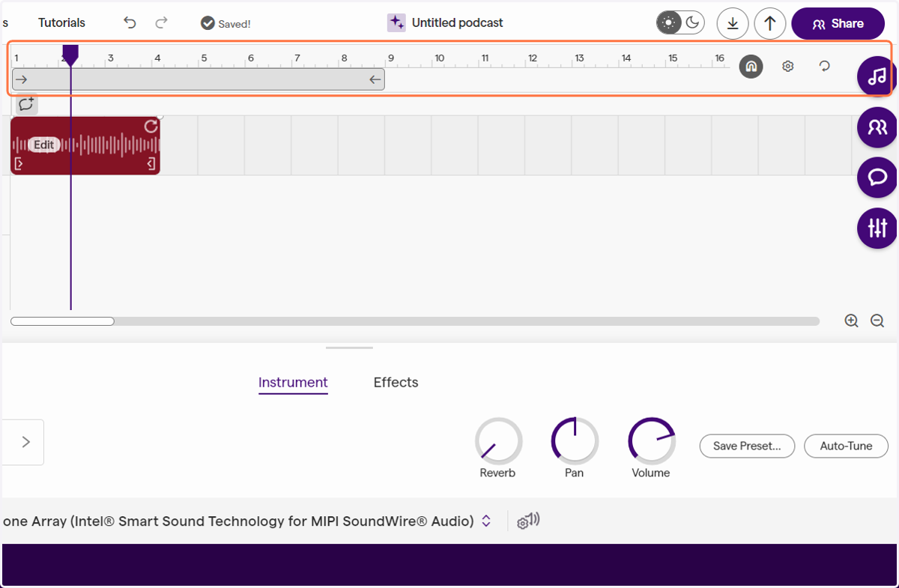Open the collaborators sidebar icon

[877, 127]
